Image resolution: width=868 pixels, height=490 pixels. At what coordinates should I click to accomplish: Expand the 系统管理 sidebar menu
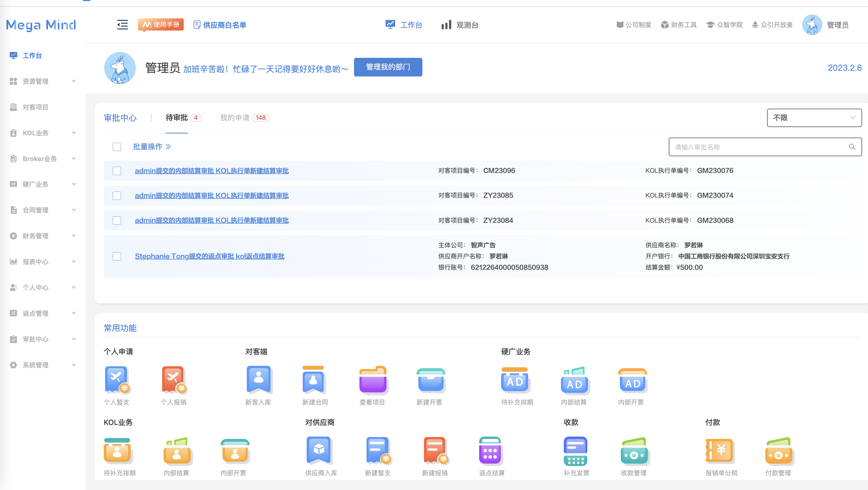(x=43, y=365)
